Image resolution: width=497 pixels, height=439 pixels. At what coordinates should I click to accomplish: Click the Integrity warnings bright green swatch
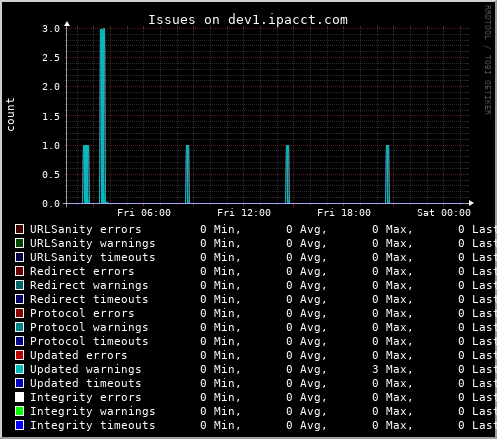(x=19, y=411)
